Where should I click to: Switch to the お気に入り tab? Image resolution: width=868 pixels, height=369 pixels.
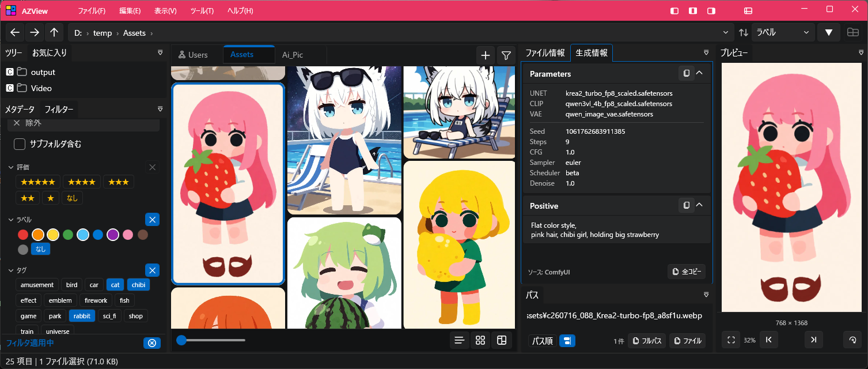[50, 53]
